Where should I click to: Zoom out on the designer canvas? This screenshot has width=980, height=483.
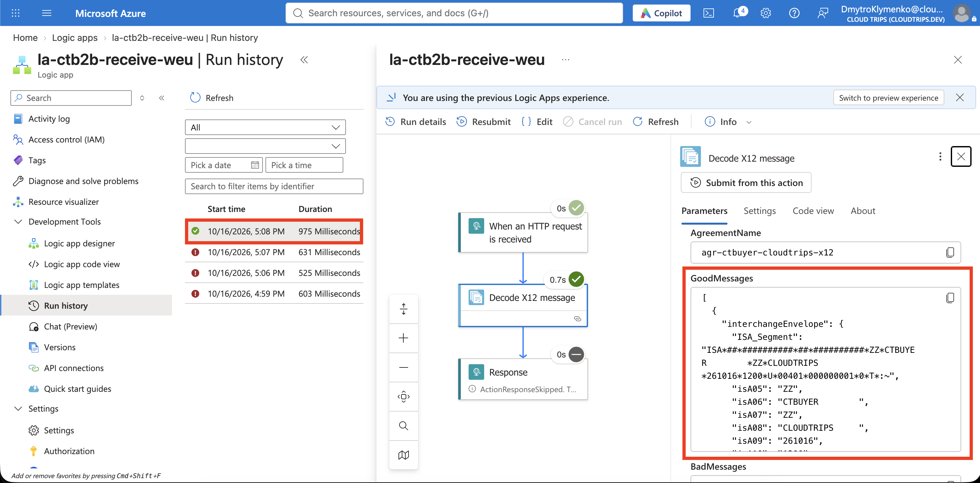403,367
